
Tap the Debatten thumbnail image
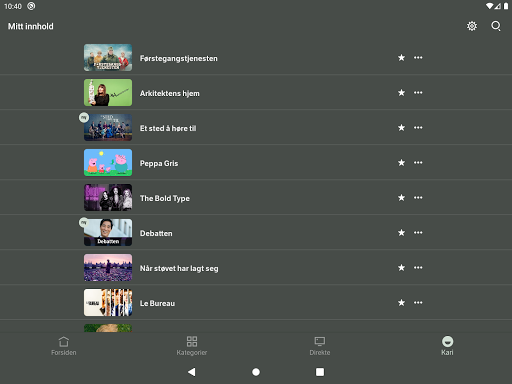108,233
